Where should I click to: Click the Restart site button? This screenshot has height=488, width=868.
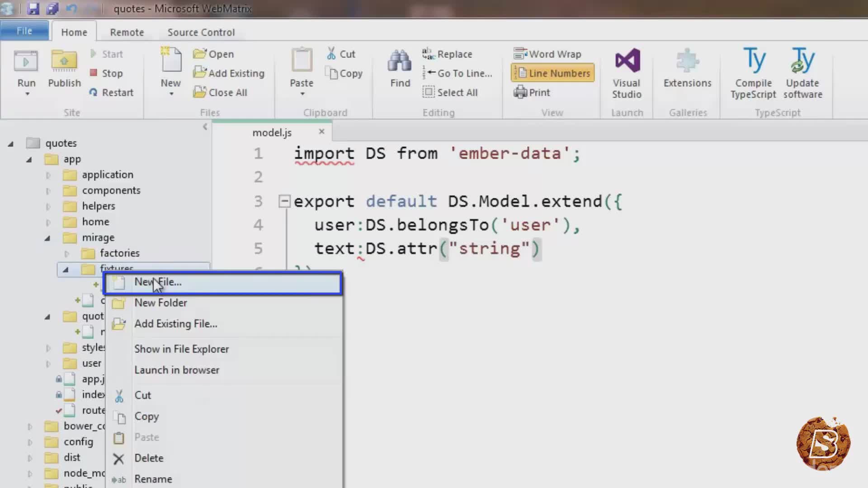tap(111, 93)
